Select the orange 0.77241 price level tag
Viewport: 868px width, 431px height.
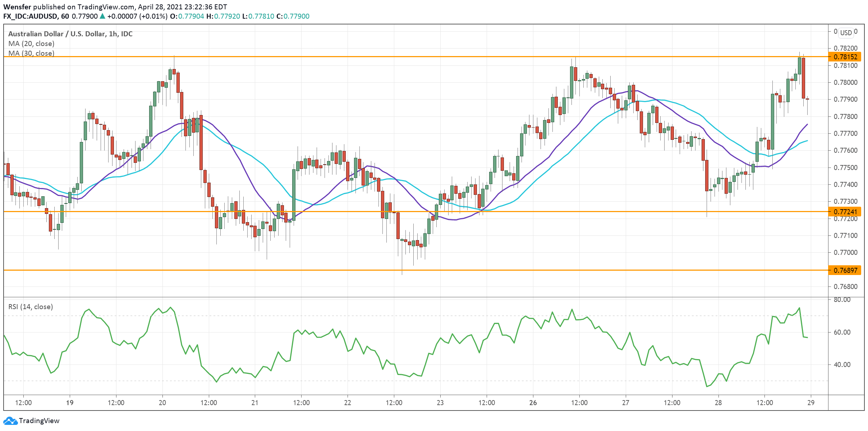[x=845, y=212]
